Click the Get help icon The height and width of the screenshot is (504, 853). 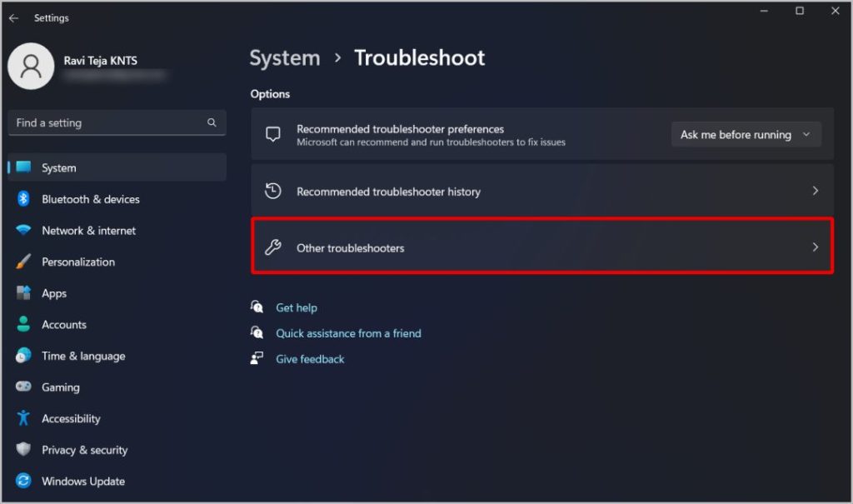257,307
